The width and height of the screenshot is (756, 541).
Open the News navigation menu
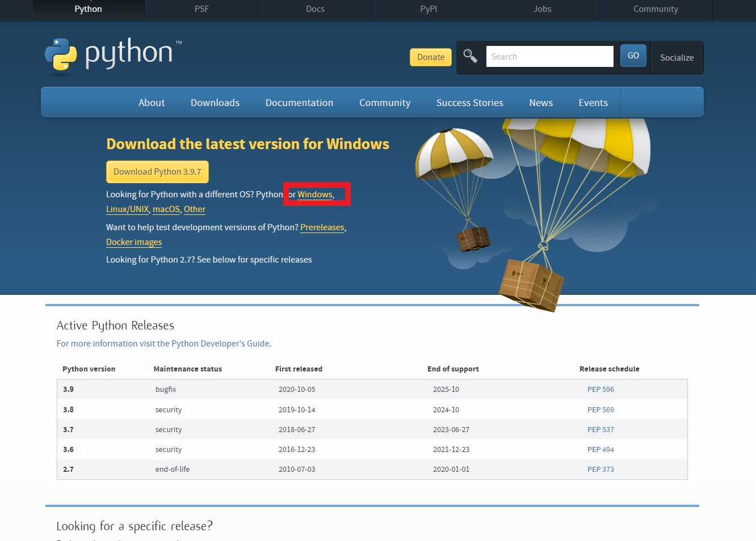541,103
